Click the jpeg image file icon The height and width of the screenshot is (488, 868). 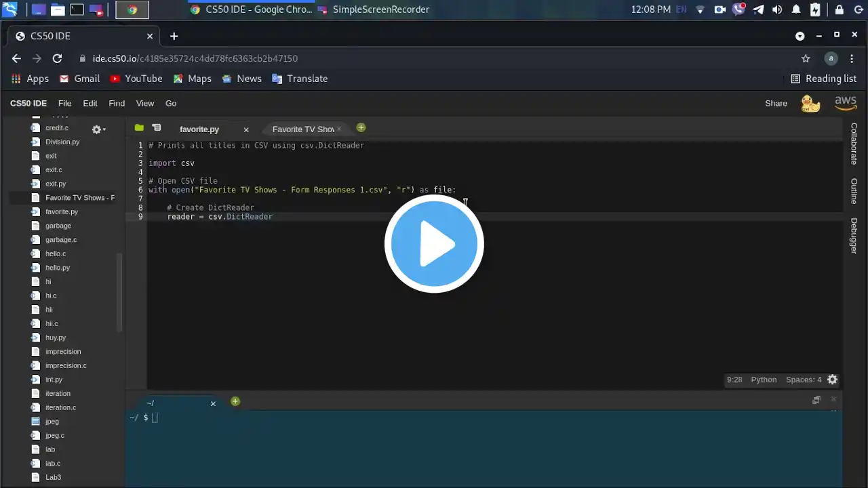point(36,422)
